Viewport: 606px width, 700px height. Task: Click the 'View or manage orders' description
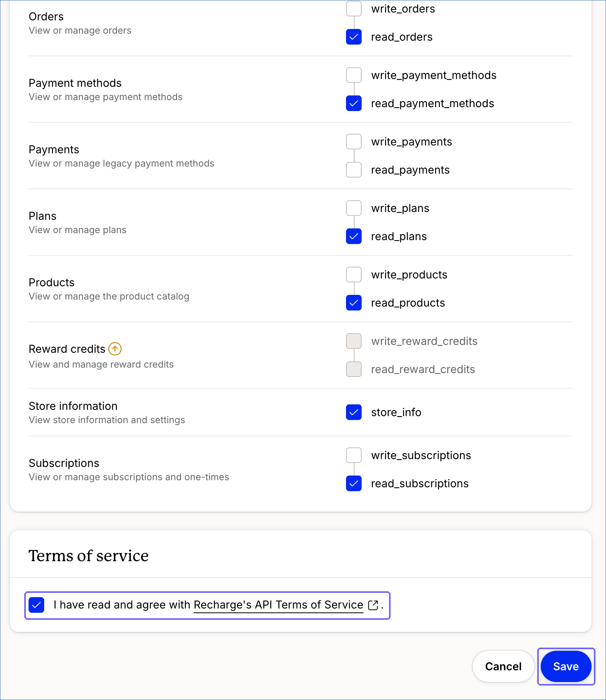tap(80, 31)
